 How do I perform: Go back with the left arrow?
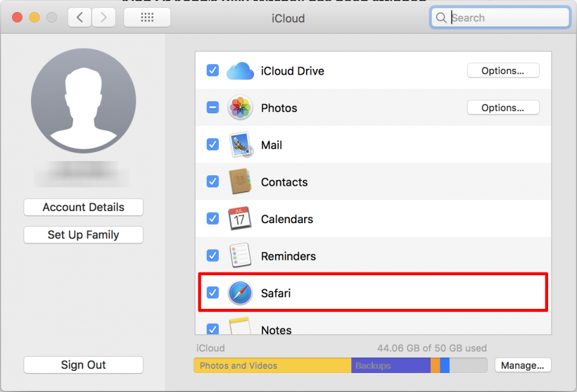80,18
